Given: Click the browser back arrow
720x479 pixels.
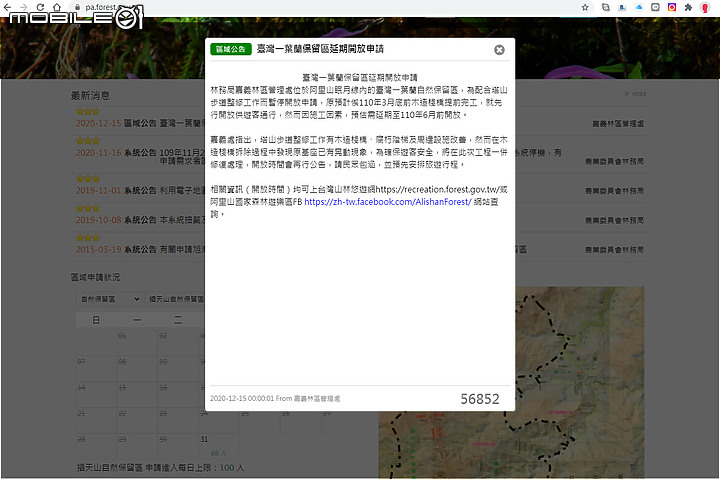Looking at the screenshot, I should point(9,7).
